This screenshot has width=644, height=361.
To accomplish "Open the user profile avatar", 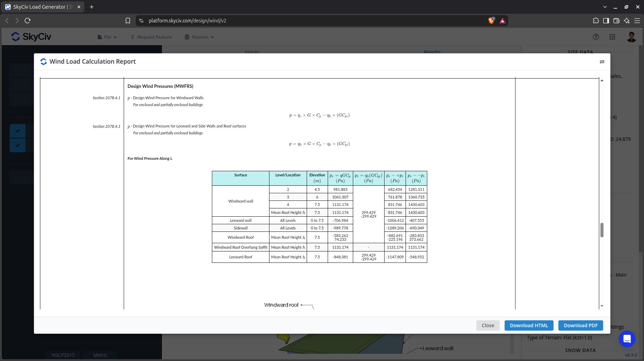I will [631, 37].
